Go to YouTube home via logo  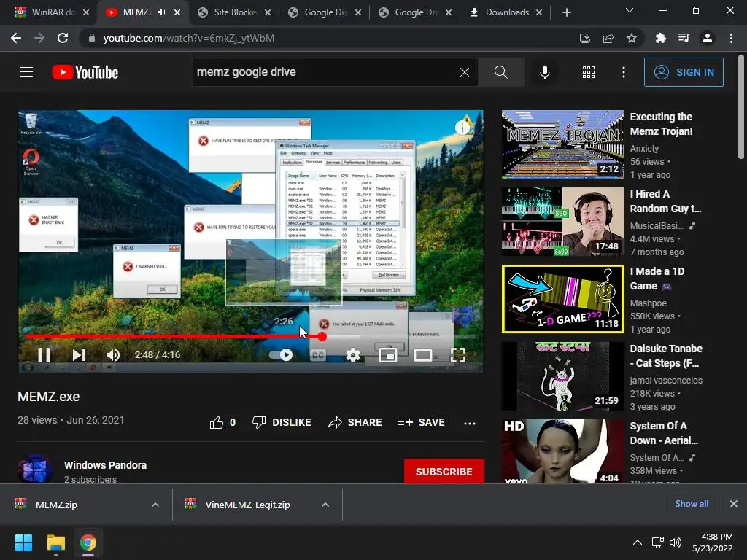85,72
